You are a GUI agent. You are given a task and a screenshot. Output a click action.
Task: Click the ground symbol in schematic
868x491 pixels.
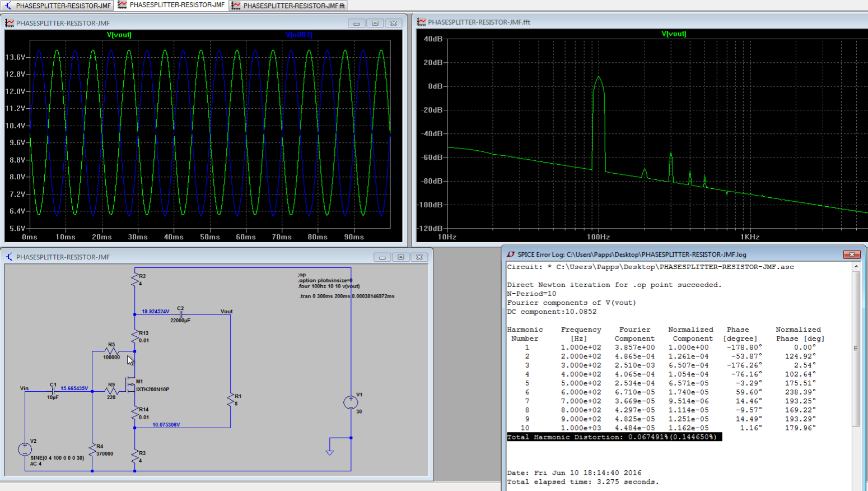pos(330,452)
